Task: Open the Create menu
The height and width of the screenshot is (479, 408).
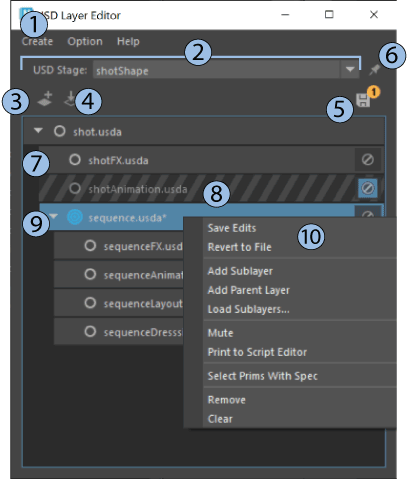Action: point(37,41)
